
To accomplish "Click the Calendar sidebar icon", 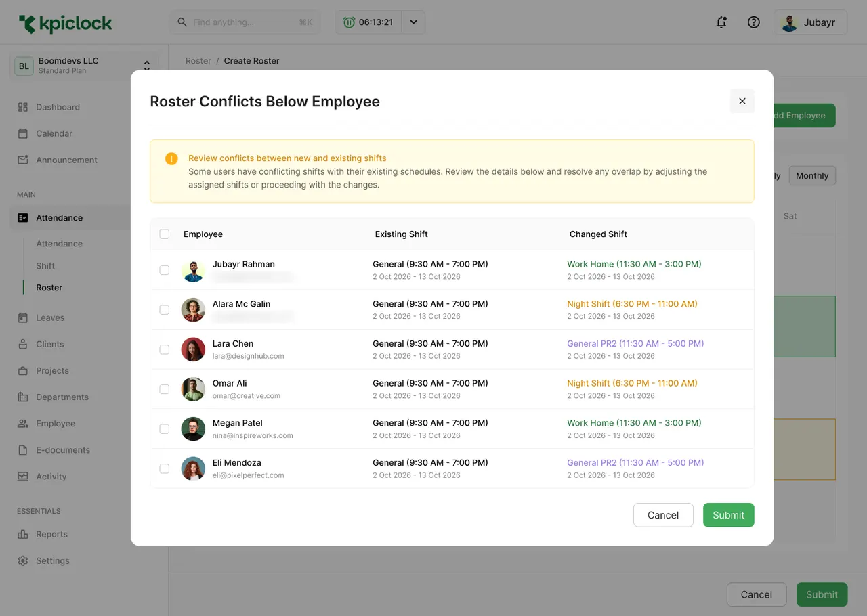I will click(x=23, y=133).
